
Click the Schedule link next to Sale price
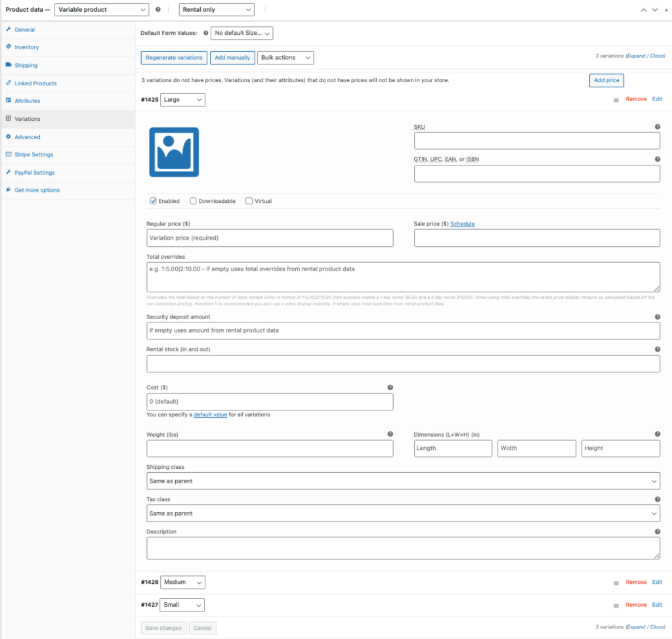click(x=462, y=224)
